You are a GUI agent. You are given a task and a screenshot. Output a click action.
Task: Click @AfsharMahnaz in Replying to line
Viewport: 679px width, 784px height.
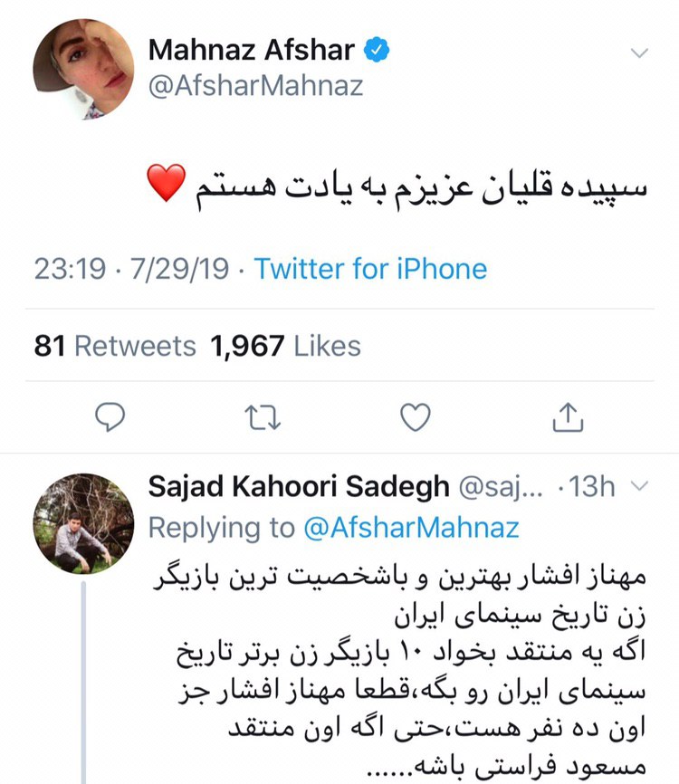pyautogui.click(x=412, y=527)
